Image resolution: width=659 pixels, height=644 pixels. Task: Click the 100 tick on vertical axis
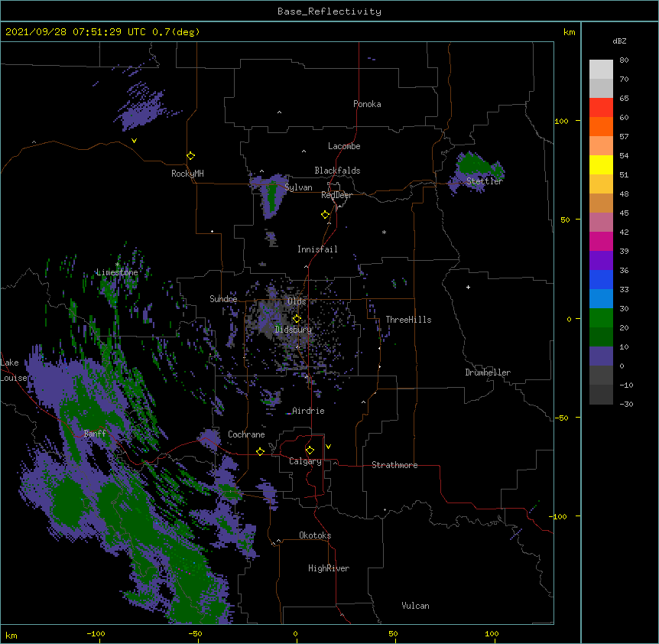[561, 121]
